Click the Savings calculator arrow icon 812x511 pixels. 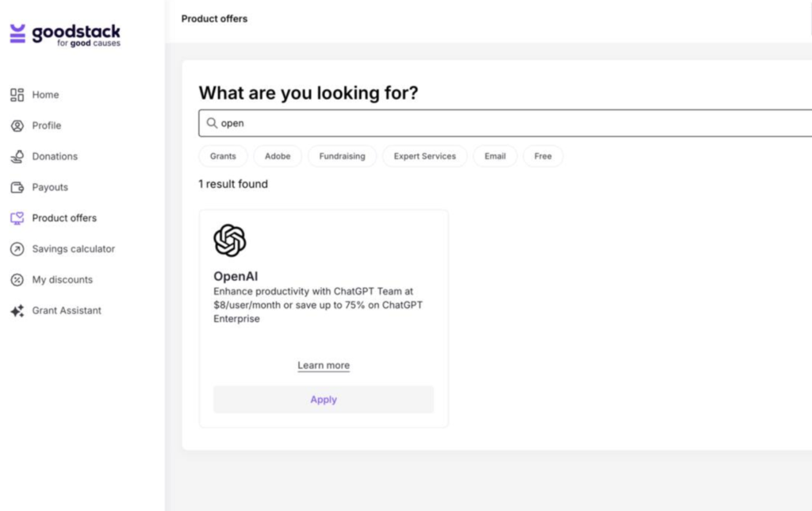pyautogui.click(x=17, y=249)
